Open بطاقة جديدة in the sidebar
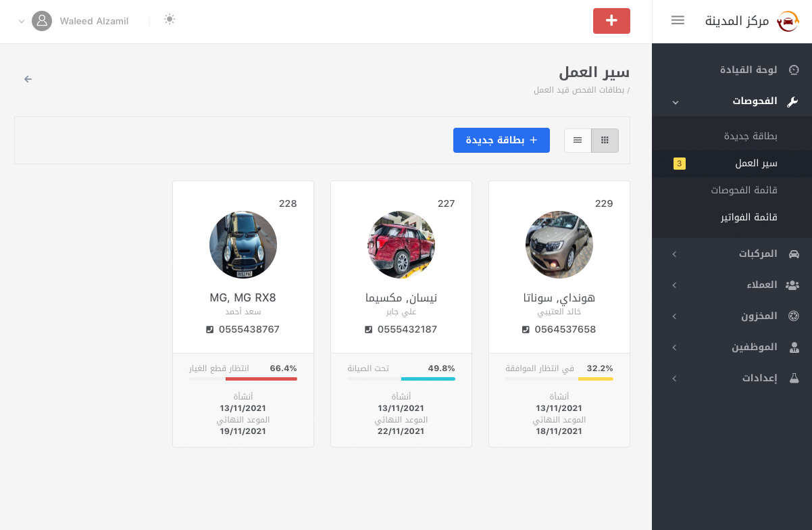 tap(751, 136)
